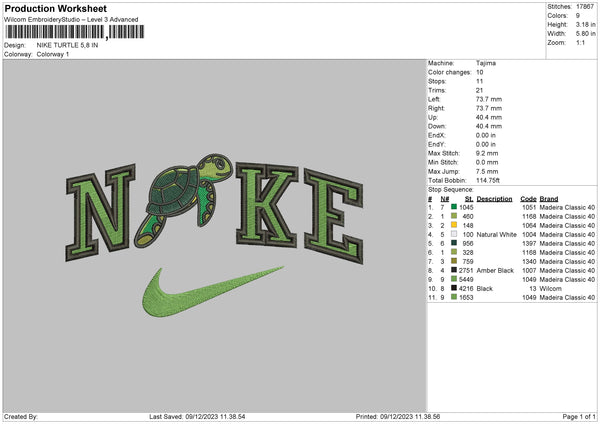Click the barcode under the header

point(74,32)
